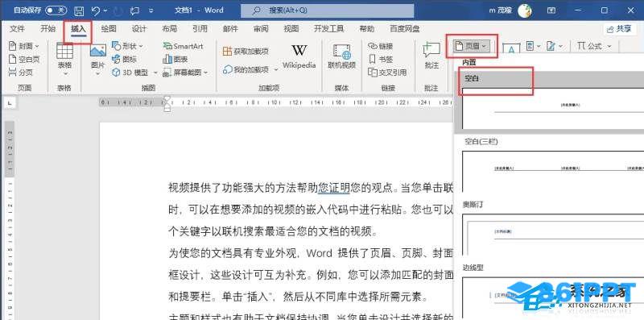Toggle the AutoSave switch

pos(56,10)
